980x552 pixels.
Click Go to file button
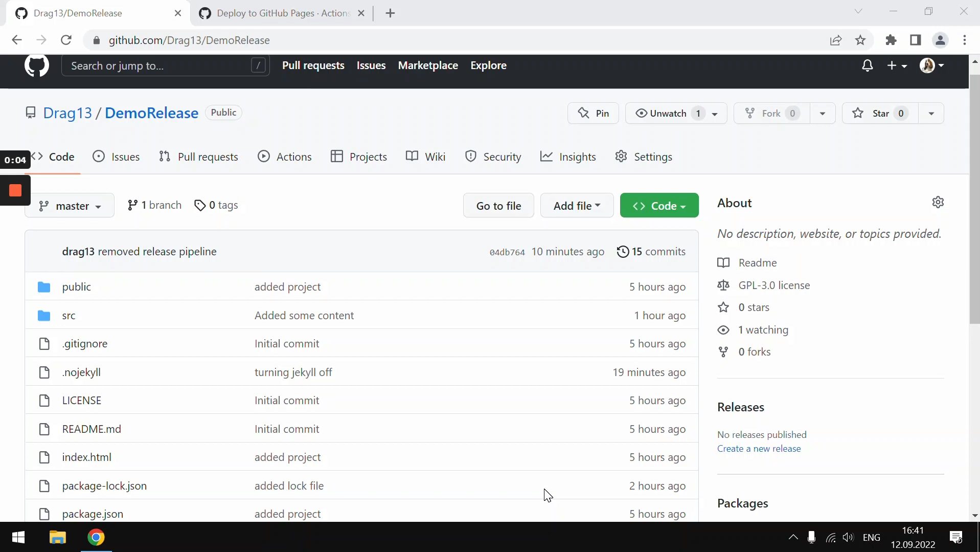(498, 206)
